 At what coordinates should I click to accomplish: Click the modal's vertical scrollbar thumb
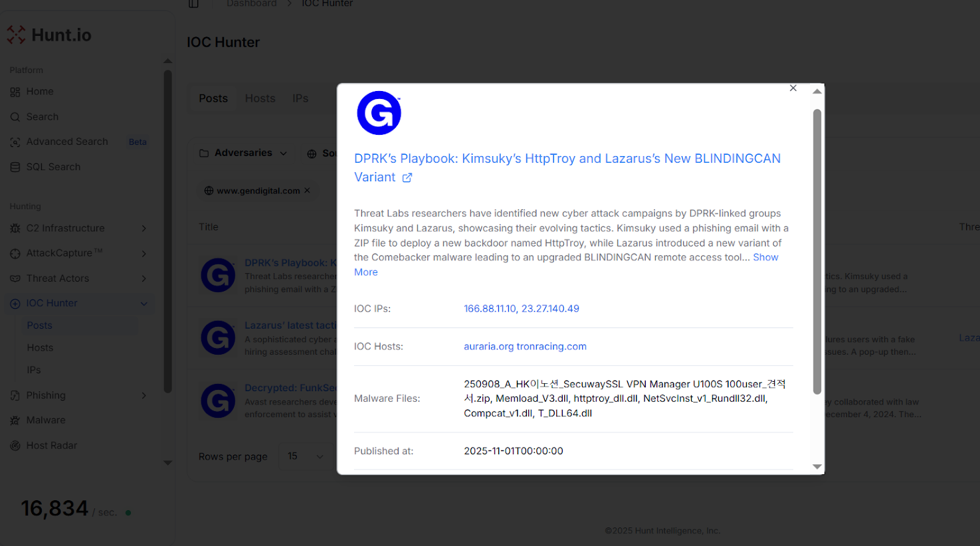coord(817,252)
